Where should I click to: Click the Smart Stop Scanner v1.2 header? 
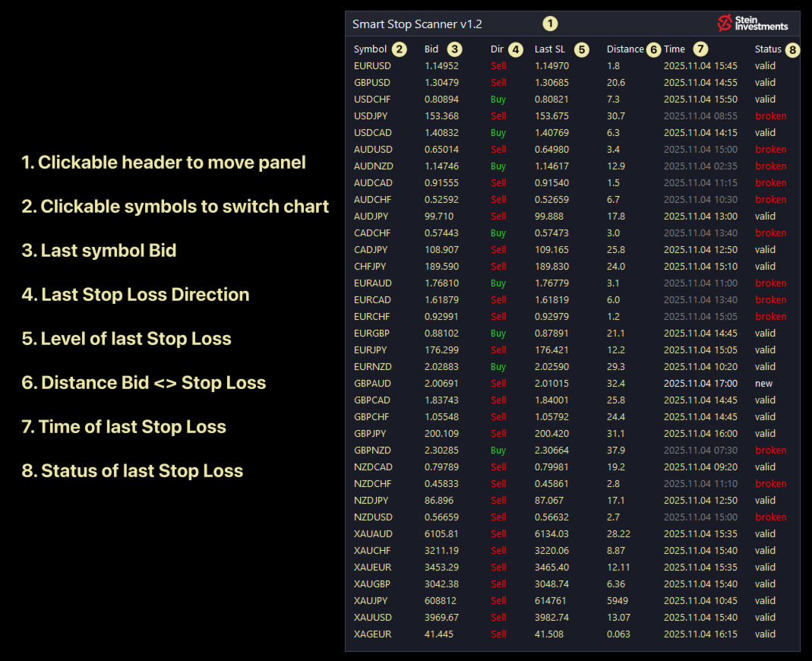(x=417, y=24)
